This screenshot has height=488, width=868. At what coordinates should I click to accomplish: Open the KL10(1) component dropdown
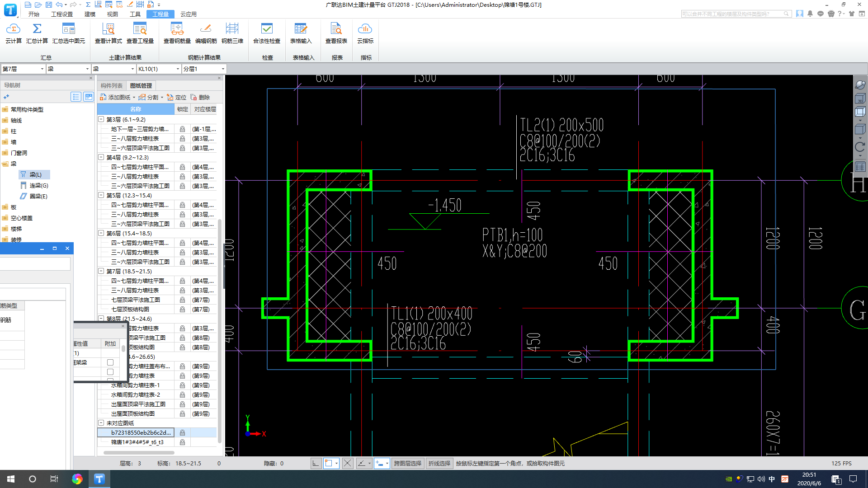178,69
